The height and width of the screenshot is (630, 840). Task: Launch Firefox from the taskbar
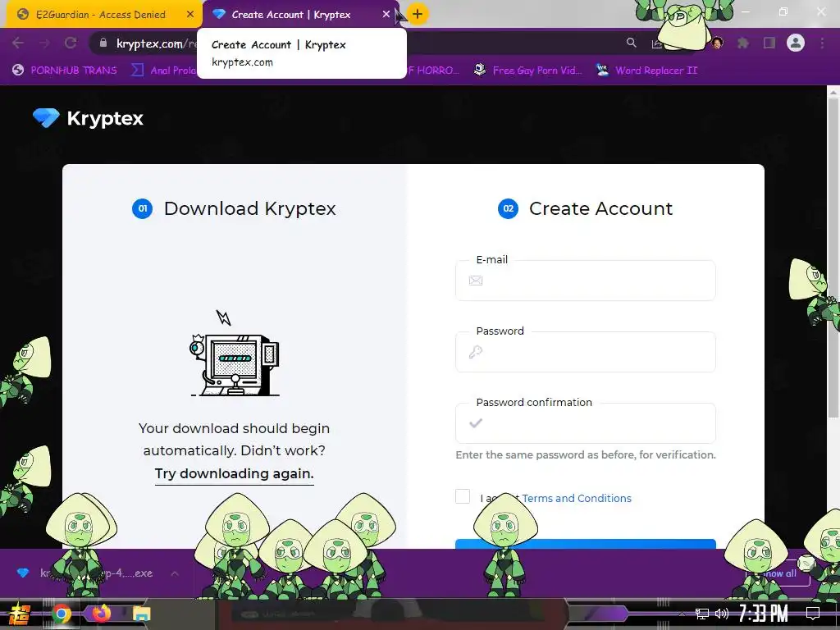(x=102, y=614)
